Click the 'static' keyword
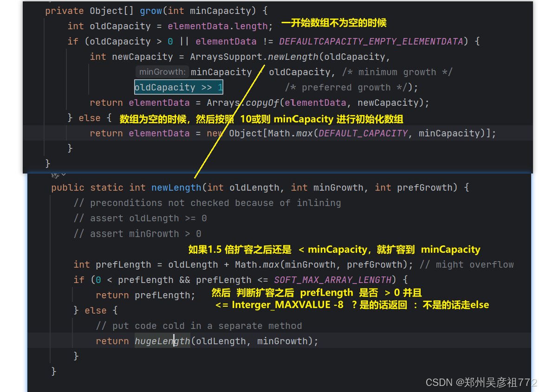Screen dimensions: 539x392 click(x=107, y=187)
